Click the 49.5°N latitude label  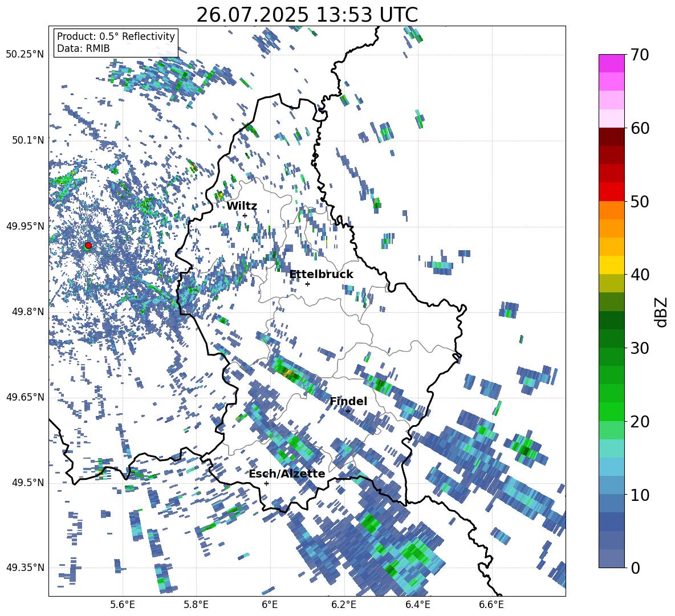pos(28,483)
